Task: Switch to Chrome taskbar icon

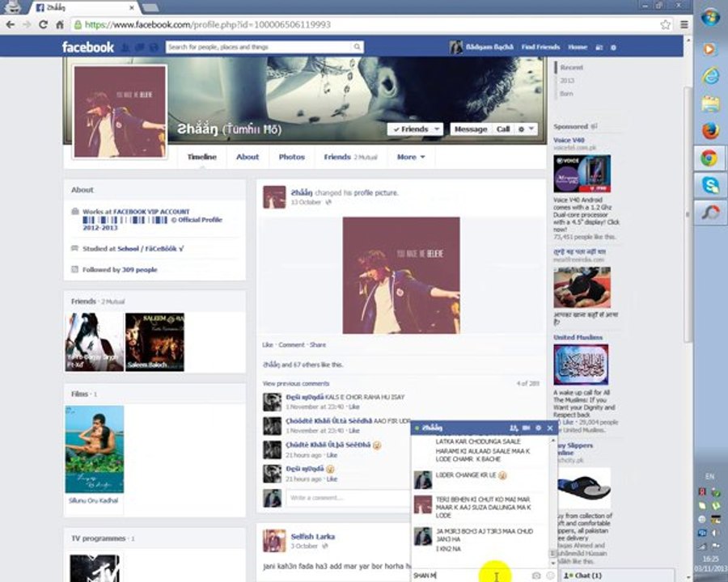Action: coord(709,158)
